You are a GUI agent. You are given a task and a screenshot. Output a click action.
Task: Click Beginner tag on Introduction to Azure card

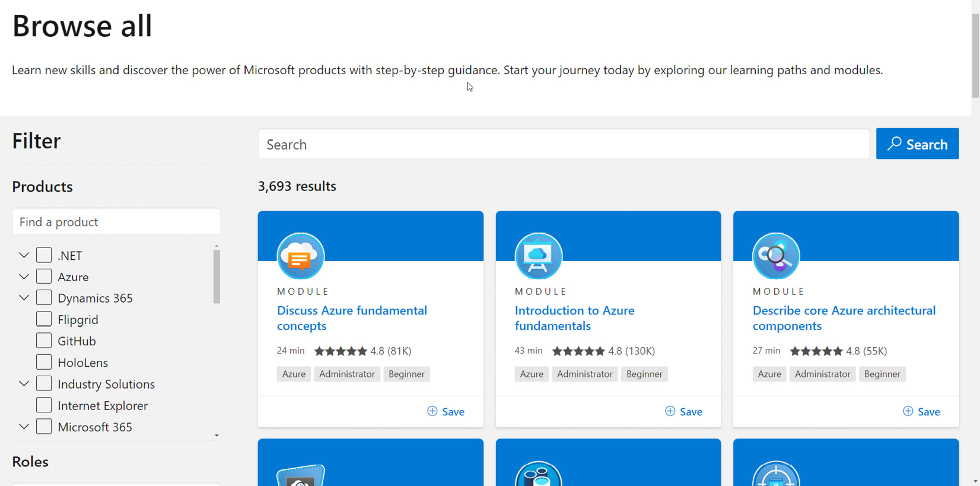click(x=644, y=374)
